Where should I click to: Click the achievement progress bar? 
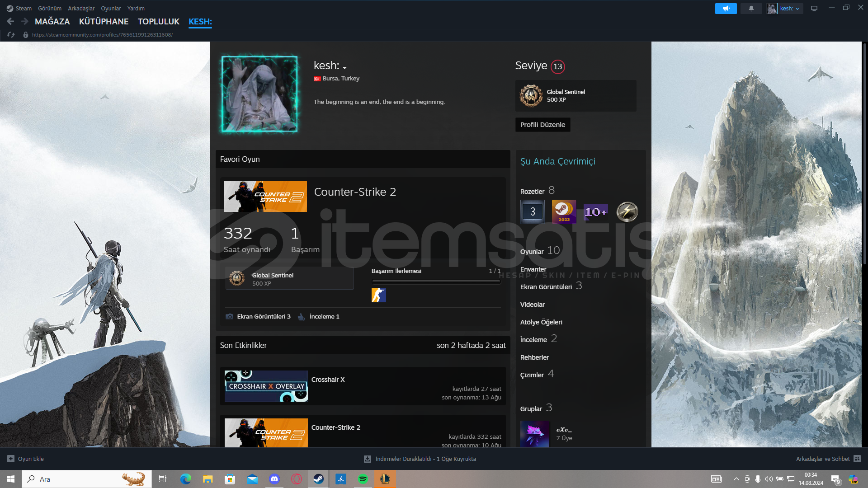pyautogui.click(x=436, y=282)
